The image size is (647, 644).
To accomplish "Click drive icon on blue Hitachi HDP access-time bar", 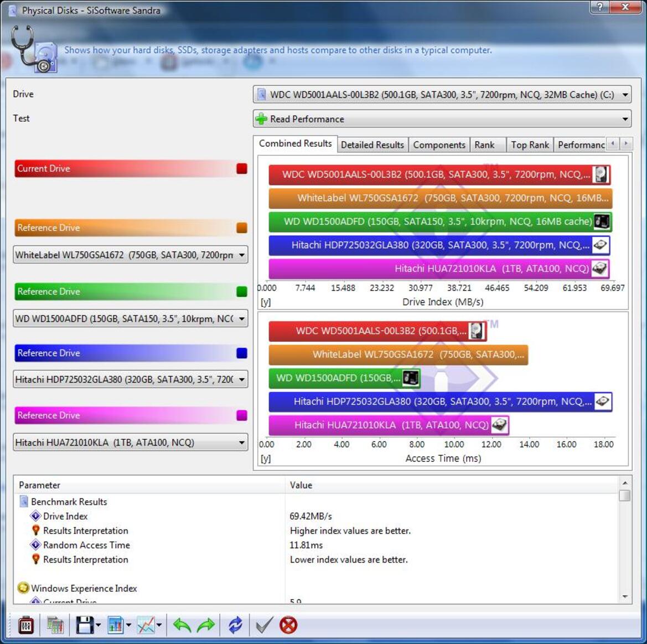I will coord(602,402).
